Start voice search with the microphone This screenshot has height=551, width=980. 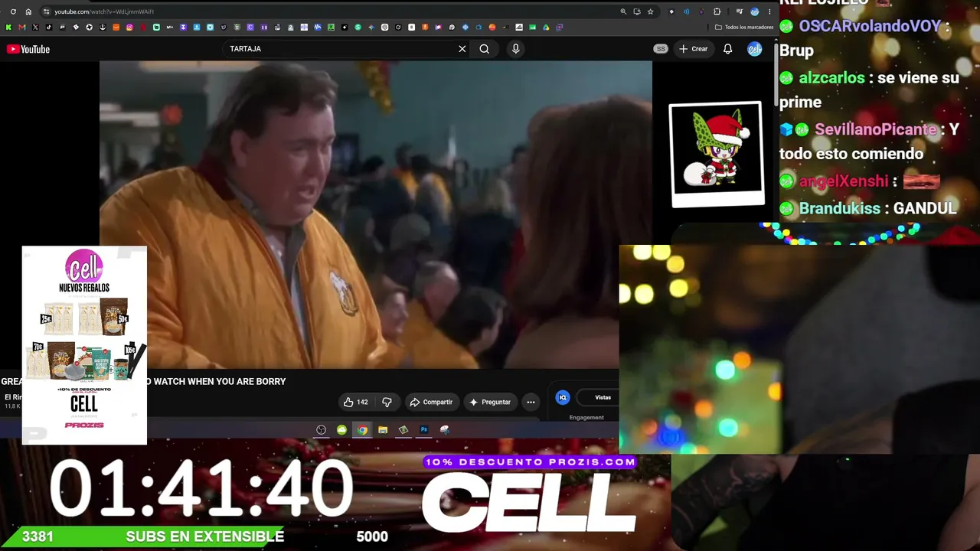515,49
